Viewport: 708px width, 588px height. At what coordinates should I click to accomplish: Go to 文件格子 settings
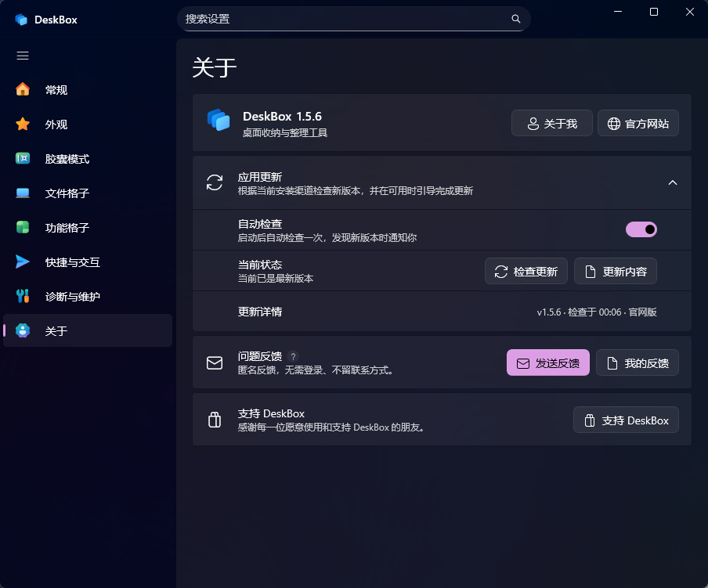[x=88, y=193]
